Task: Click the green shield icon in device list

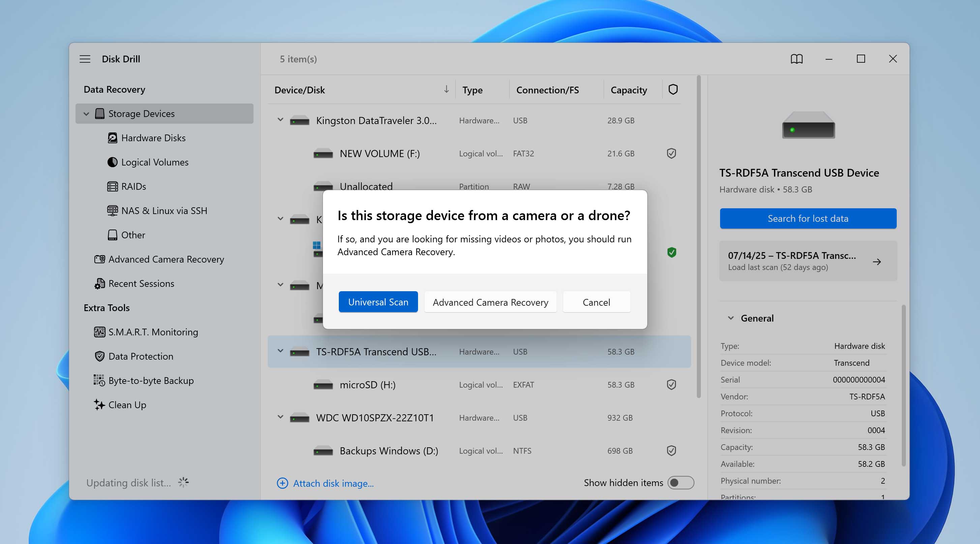Action: [672, 252]
